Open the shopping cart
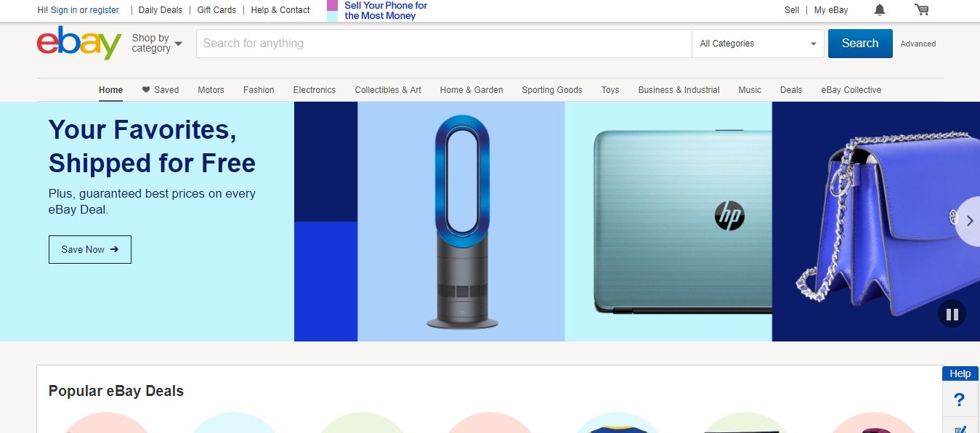The image size is (980, 433). (x=921, y=10)
